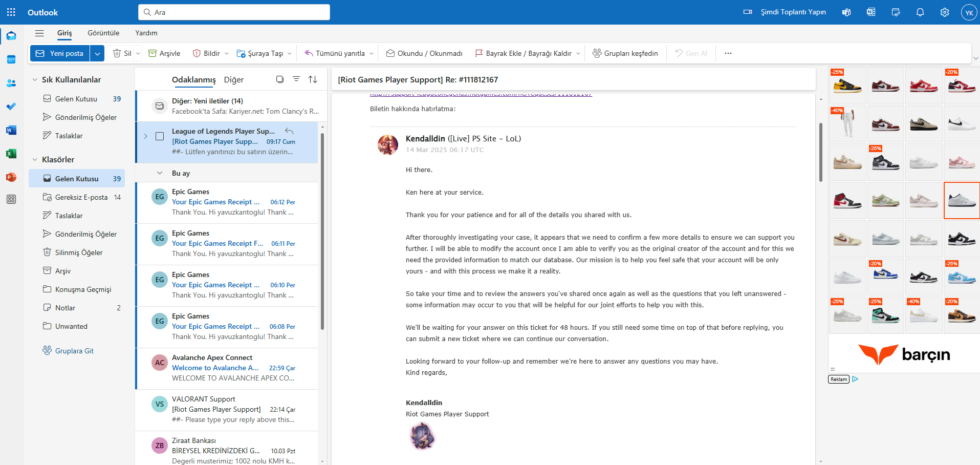
Task: Toggle the hamburger navigation pane button
Action: [39, 33]
